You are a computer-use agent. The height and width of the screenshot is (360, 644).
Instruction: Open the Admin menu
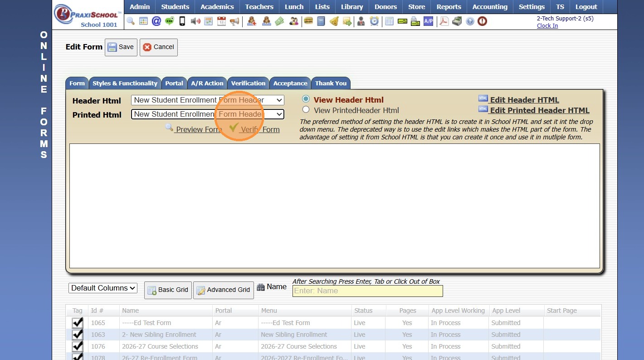pyautogui.click(x=140, y=7)
